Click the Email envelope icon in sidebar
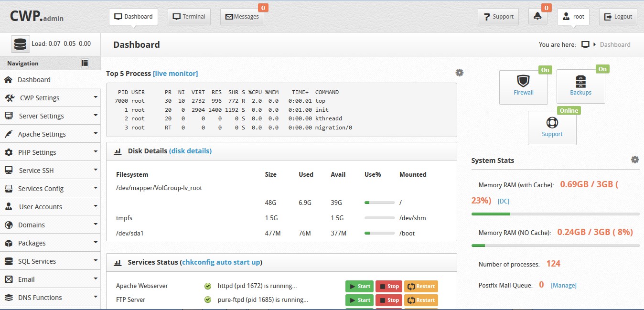644x310 pixels. point(9,279)
